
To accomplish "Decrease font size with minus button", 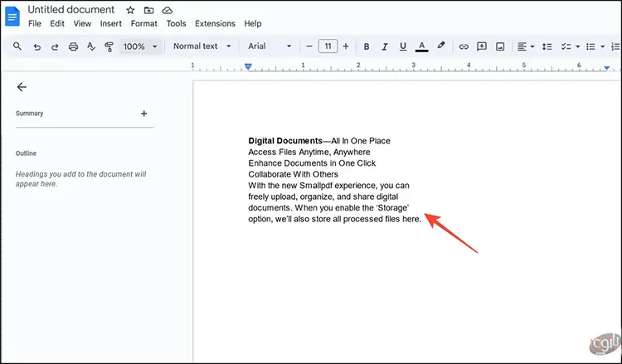I will [309, 46].
